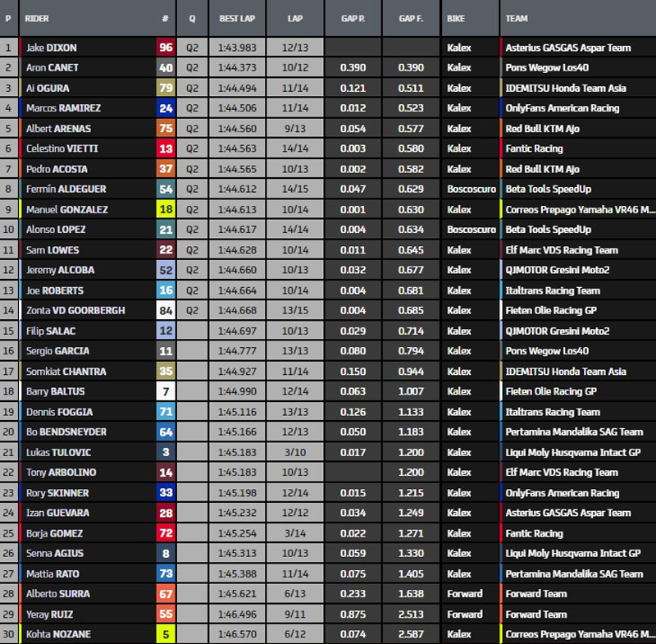656x644 pixels.
Task: Open rider Jake DIXON's name
Action: (x=52, y=48)
